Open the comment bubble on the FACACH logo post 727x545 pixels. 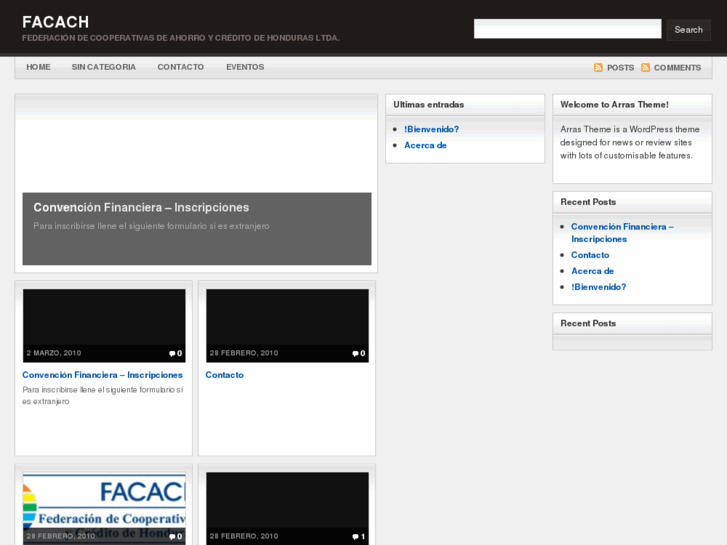pos(176,537)
